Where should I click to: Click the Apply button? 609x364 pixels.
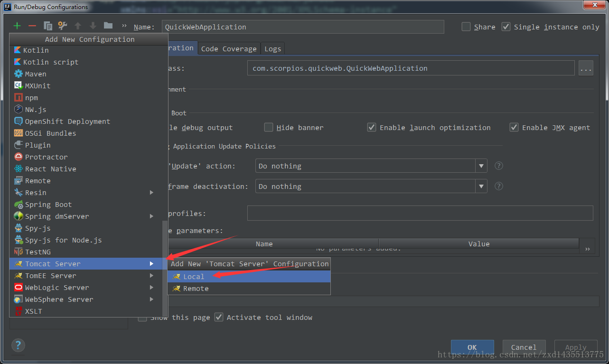(x=576, y=347)
